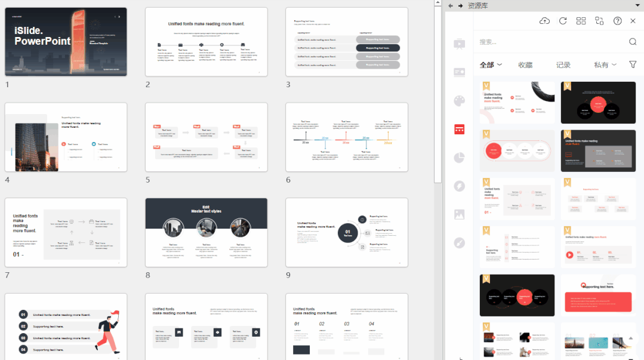Image resolution: width=644 pixels, height=360 pixels.
Task: Select slide 1 iSlide PowerPoint title slide
Action: click(66, 42)
